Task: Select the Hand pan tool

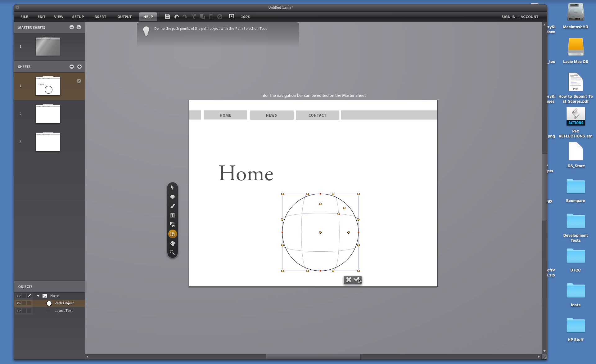Action: (172, 243)
